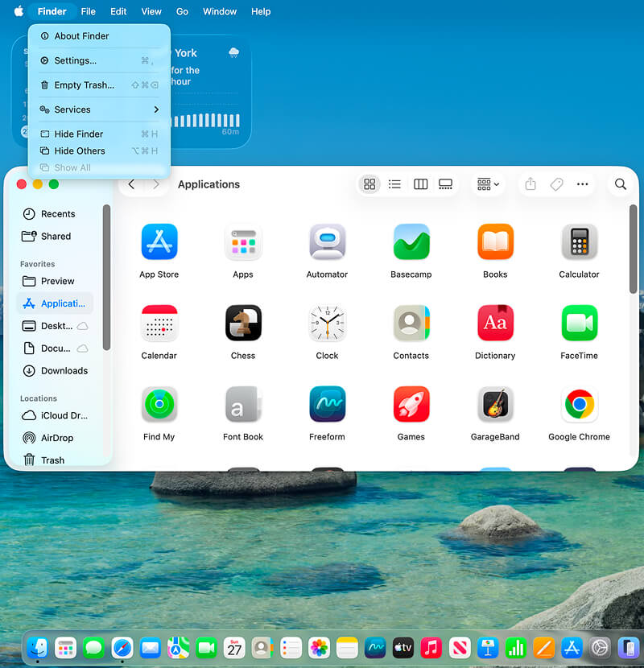Image resolution: width=644 pixels, height=668 pixels.
Task: Open the Go menu in menu bar
Action: pos(182,11)
